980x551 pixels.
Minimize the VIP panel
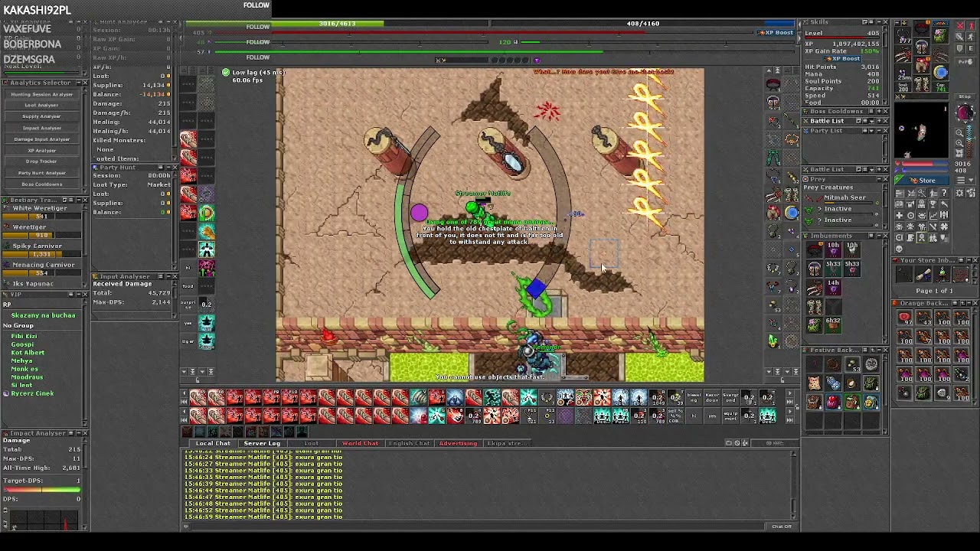(78, 294)
